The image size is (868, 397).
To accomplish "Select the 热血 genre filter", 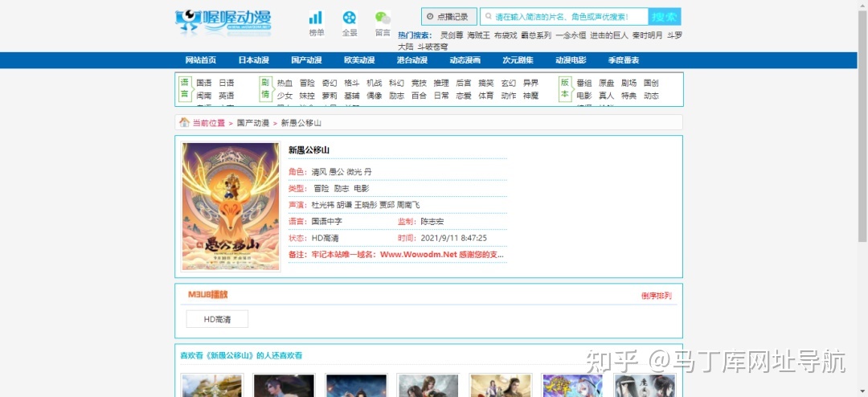I will (x=285, y=83).
